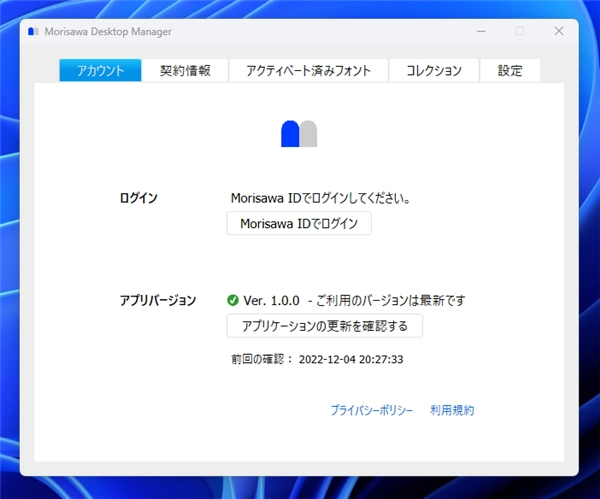Click the text Morisawa IDでログインしてください。
The height and width of the screenshot is (499, 600).
(321, 198)
